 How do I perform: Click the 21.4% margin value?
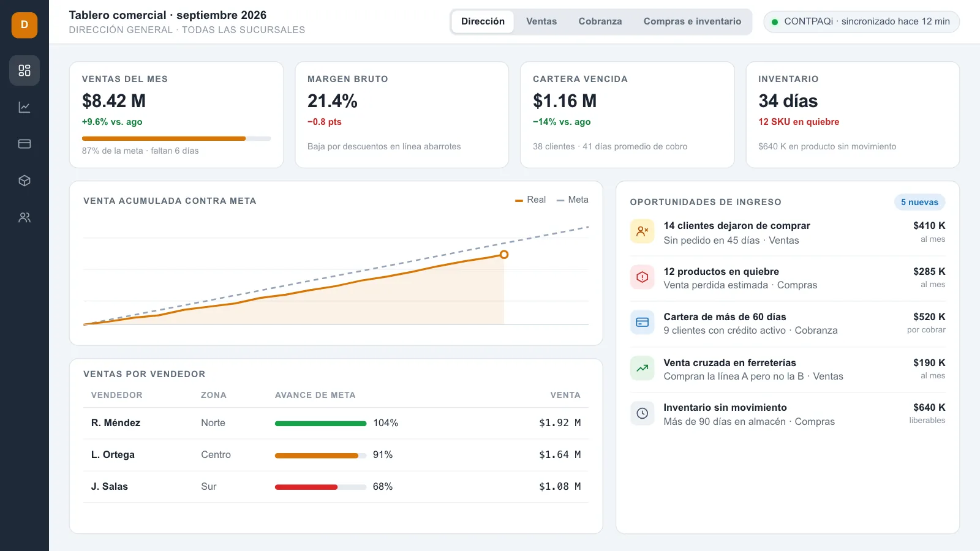pos(333,101)
